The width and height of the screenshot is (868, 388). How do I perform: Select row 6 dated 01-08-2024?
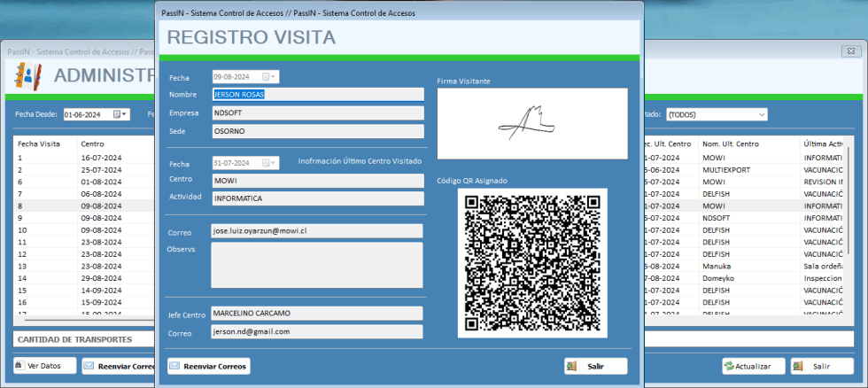click(84, 182)
